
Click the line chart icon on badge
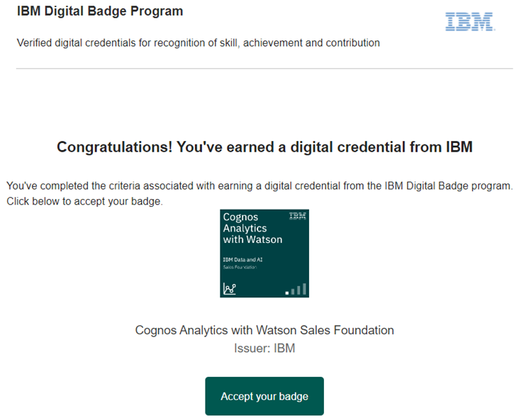tap(230, 288)
